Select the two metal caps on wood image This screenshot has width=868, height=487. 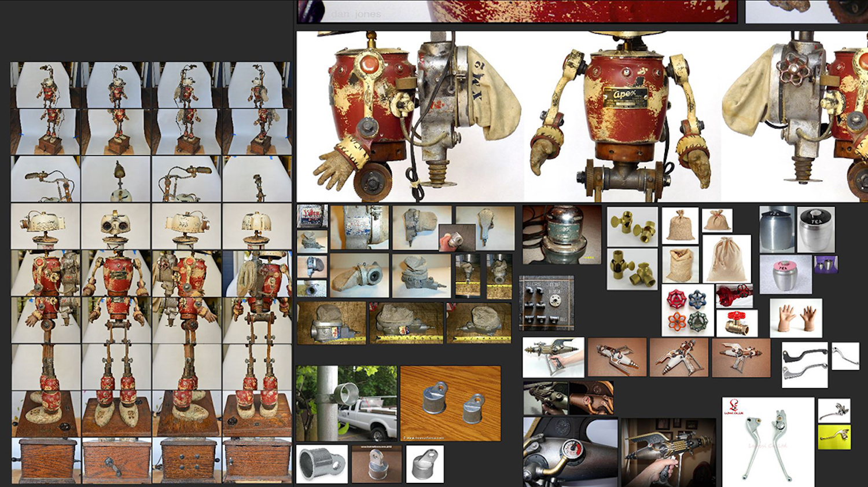click(450, 403)
